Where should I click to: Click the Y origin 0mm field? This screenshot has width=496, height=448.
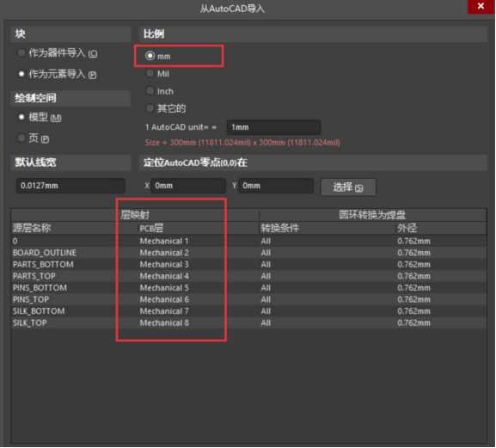point(276,186)
